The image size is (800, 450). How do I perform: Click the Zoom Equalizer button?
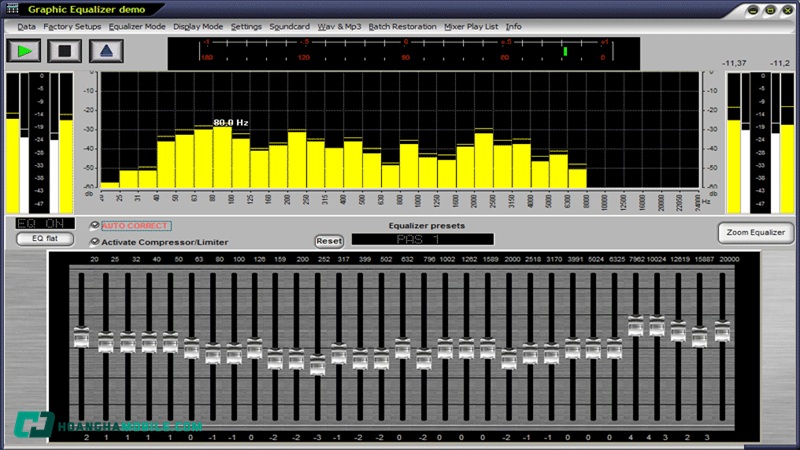(x=755, y=233)
